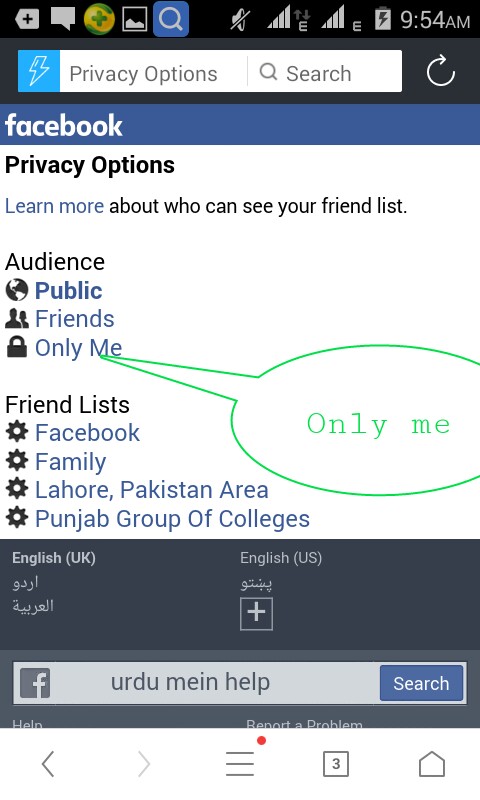Tap the Search field in address bar
The width and height of the screenshot is (480, 800).
click(x=324, y=71)
